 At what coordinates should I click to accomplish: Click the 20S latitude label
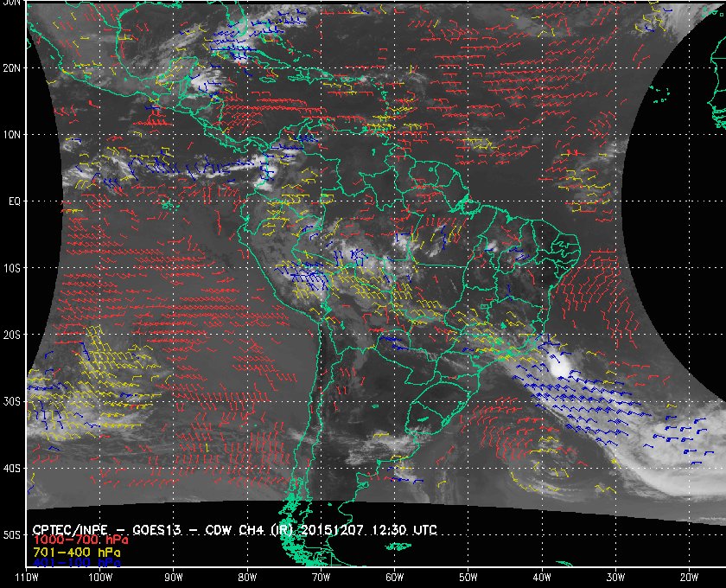tap(11, 335)
